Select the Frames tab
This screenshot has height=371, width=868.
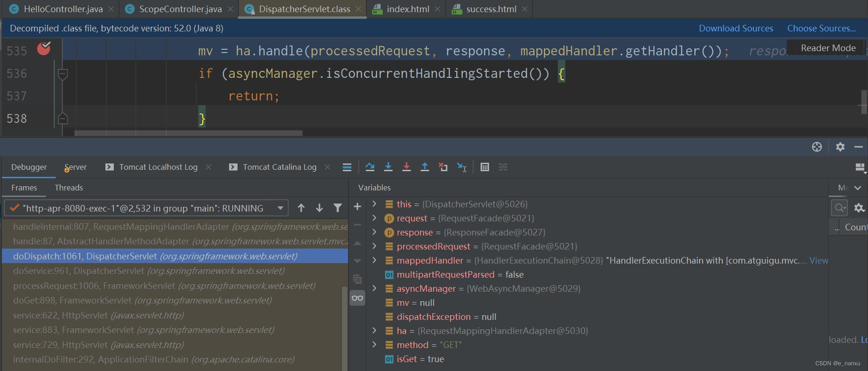point(24,188)
